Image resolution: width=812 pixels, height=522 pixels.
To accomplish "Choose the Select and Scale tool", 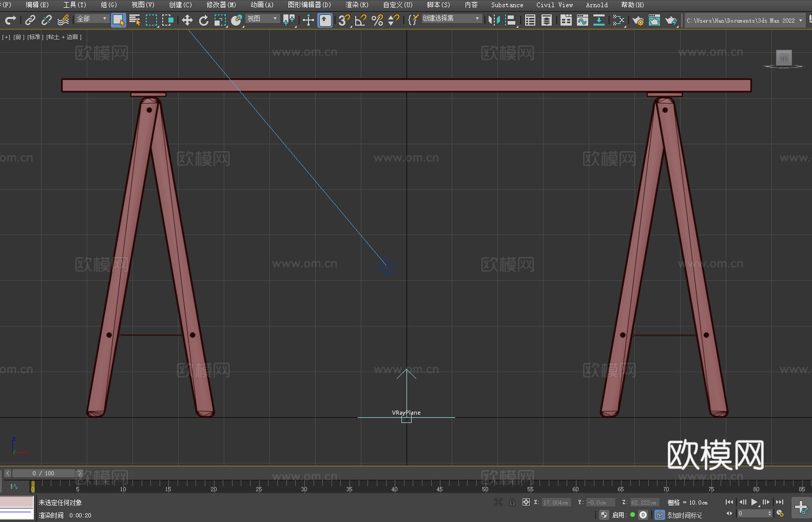I will 220,20.
